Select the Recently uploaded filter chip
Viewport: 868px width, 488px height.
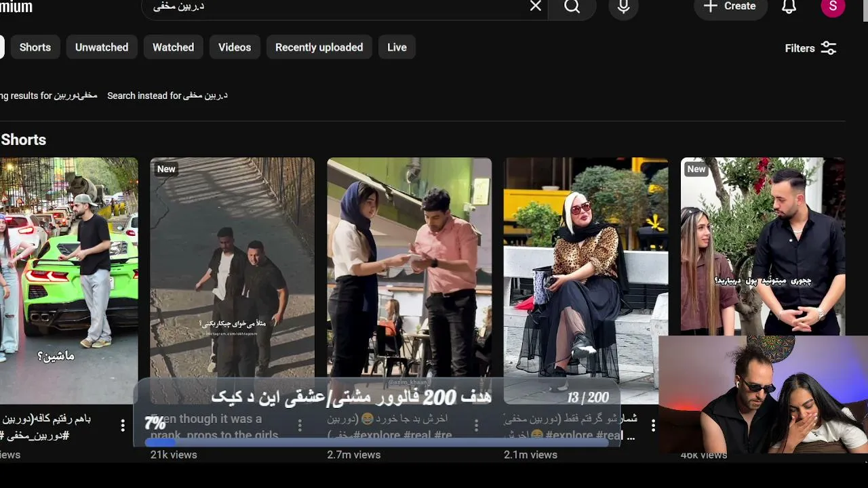click(319, 47)
